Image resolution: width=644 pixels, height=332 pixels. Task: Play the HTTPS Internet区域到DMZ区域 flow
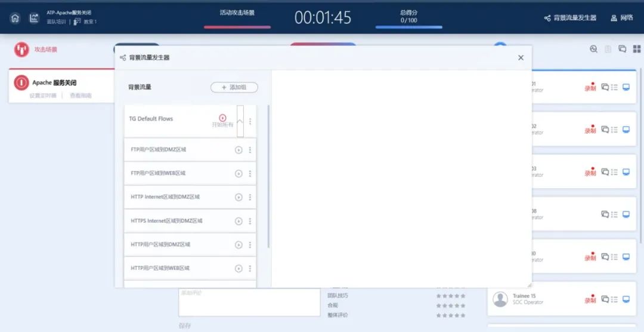[239, 221]
